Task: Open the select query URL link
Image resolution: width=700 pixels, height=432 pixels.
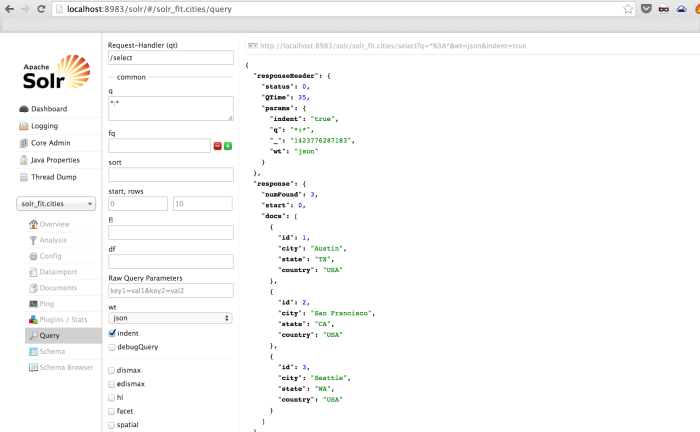Action: 393,46
